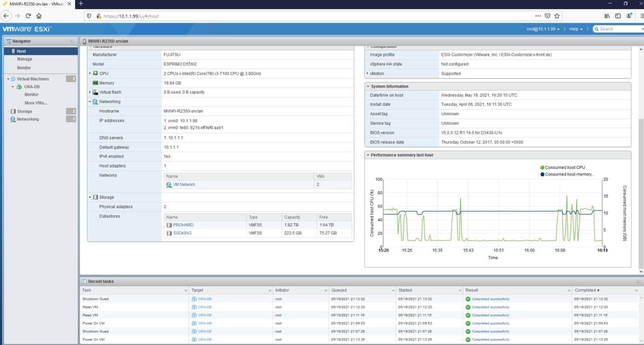Screen dimensions: 644x345
Task: Expand the Virtual flash row
Action: click(x=90, y=92)
